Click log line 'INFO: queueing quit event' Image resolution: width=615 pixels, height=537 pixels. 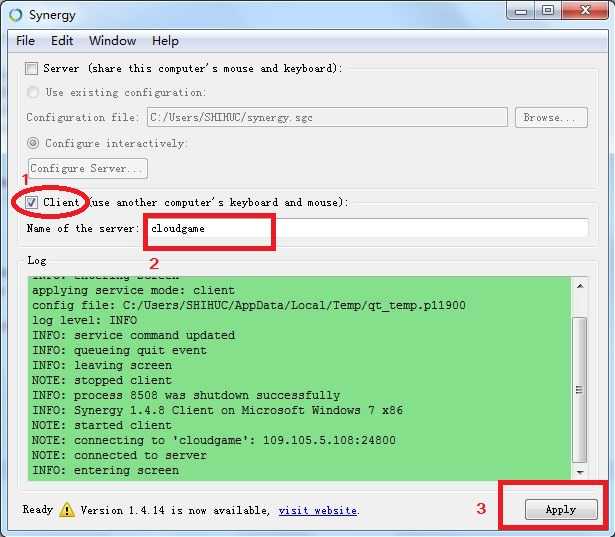click(119, 350)
